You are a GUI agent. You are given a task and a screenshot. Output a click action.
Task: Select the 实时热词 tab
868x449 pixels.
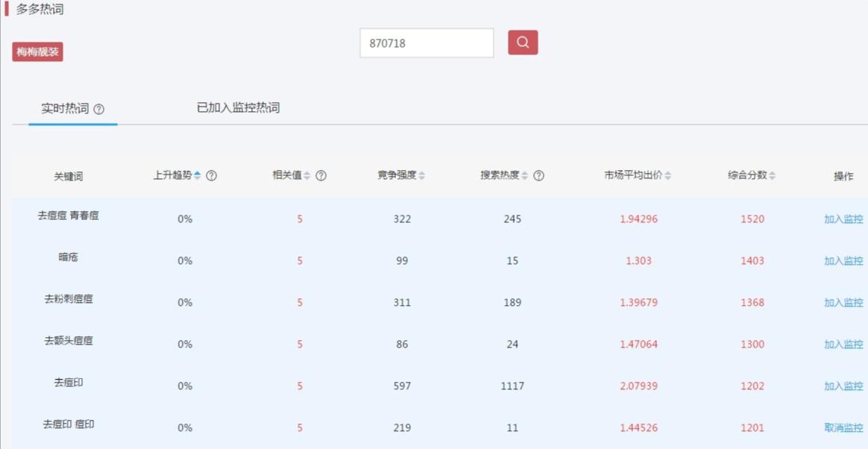click(66, 107)
